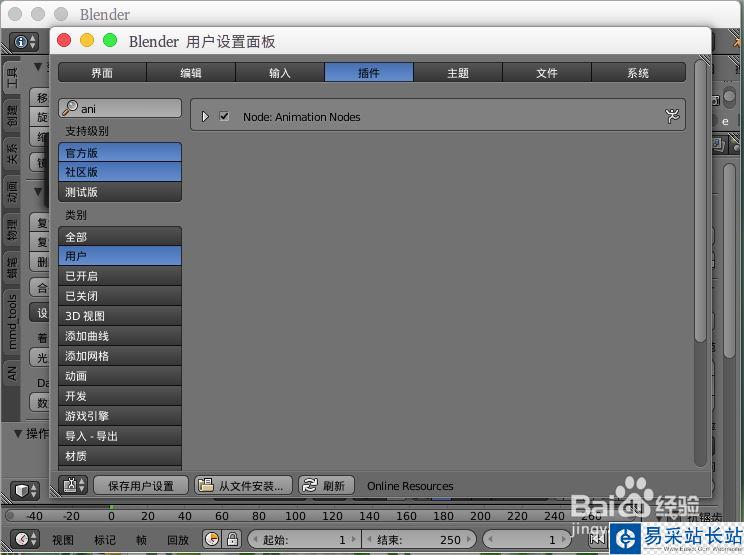Expand the Animation Nodes addon details
Image resolution: width=744 pixels, height=555 pixels.
(x=205, y=116)
